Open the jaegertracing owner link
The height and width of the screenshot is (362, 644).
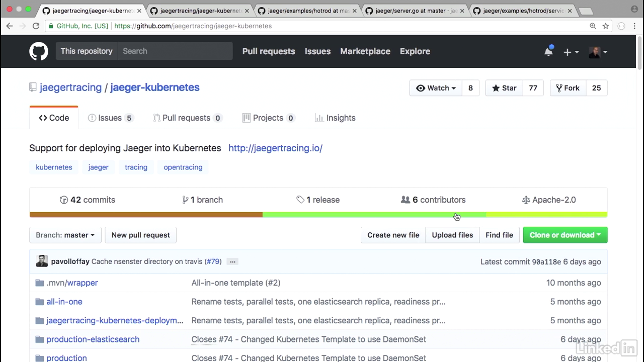(70, 87)
